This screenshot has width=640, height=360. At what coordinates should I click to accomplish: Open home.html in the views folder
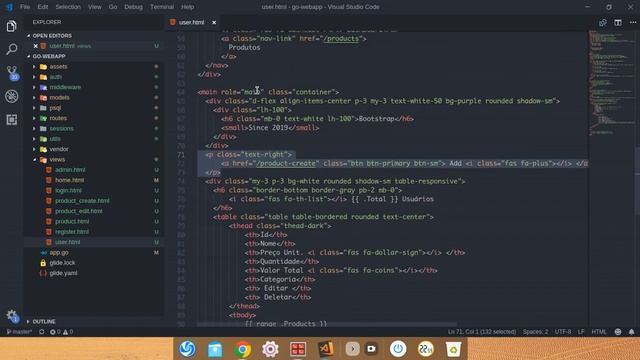(x=69, y=180)
